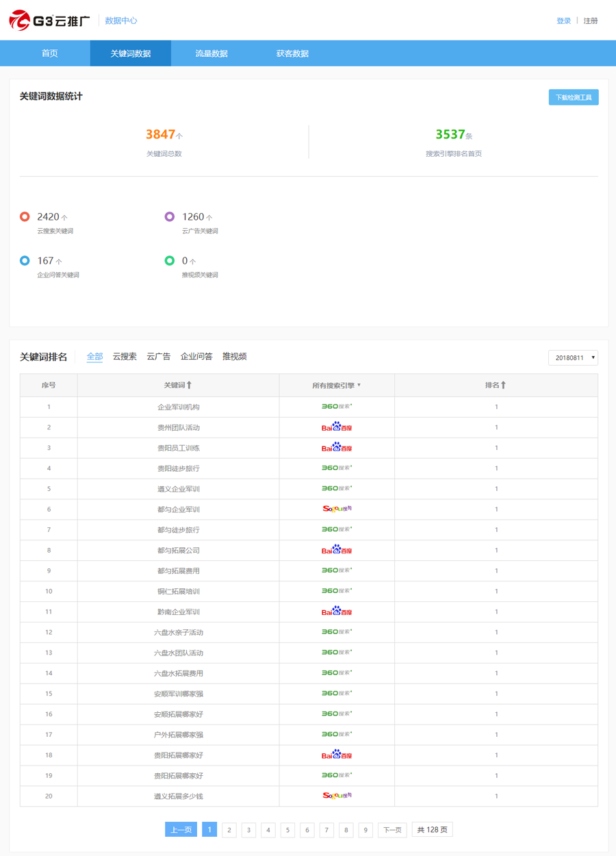
Task: Switch to the 云广告 ranking tab
Action: point(159,357)
